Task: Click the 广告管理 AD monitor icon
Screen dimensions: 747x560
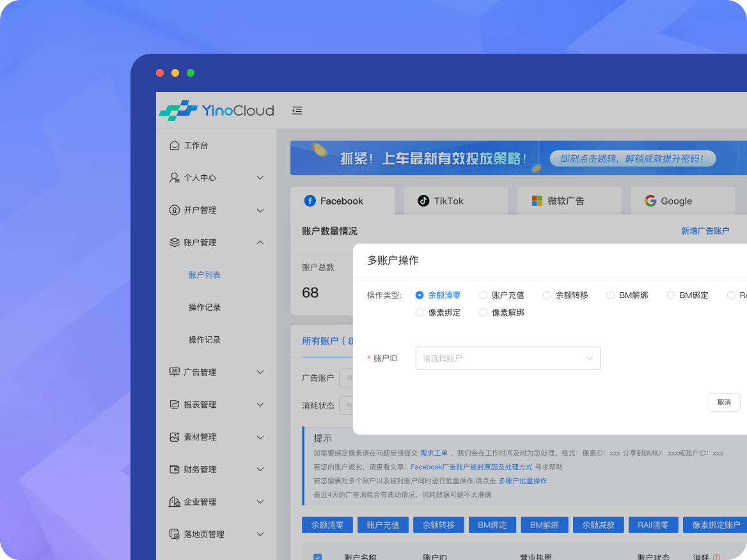Action: (x=175, y=372)
